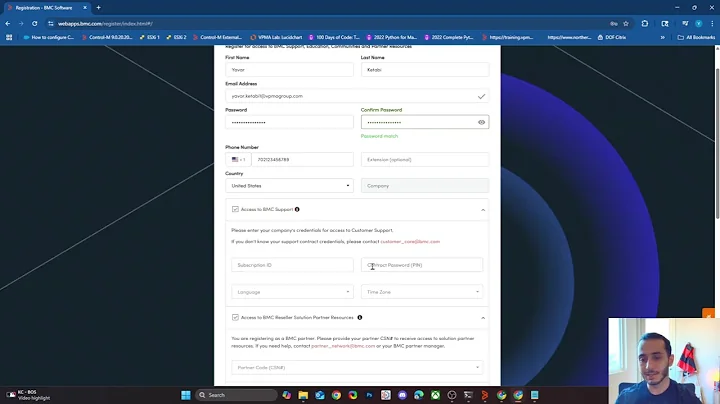Open Outlook from the taskbar
Screen dimensions: 720x404
tap(320, 395)
